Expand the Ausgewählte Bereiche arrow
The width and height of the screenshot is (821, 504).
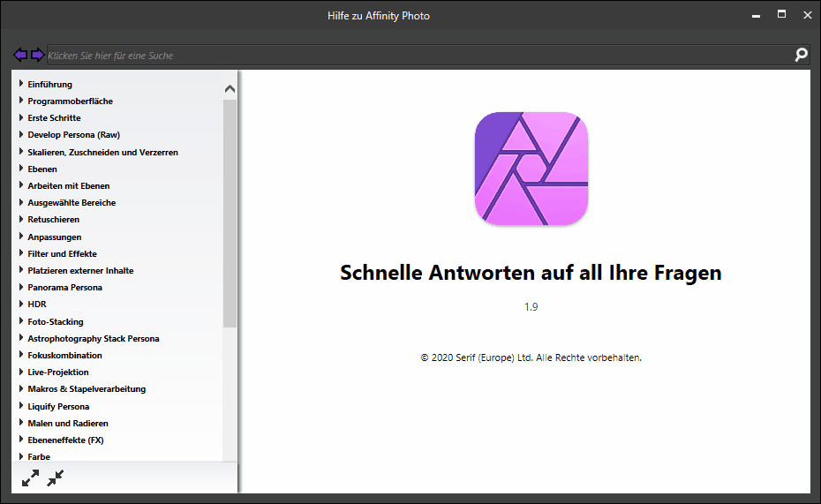[x=21, y=202]
